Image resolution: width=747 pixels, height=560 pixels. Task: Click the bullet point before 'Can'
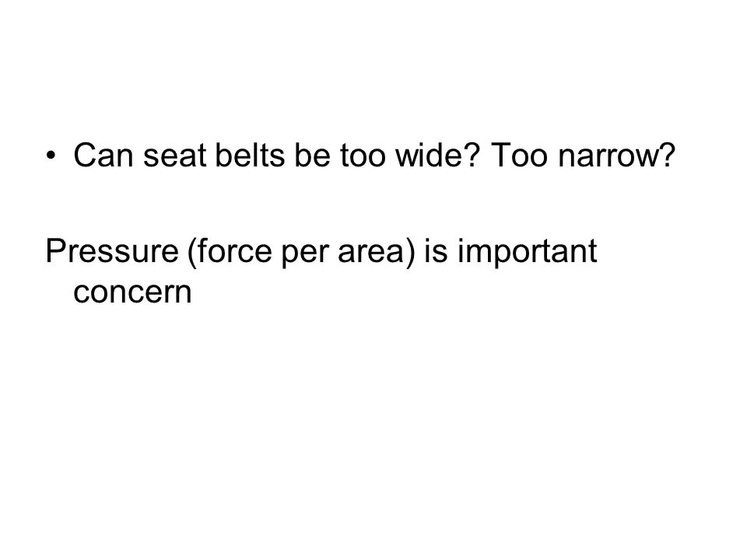pos(51,156)
